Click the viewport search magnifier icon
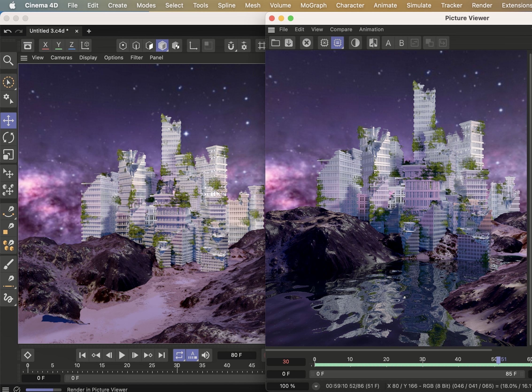 (x=8, y=61)
